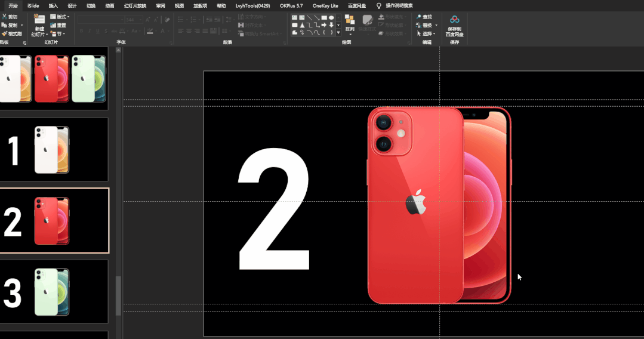Select the elbow arrow connector shape
This screenshot has height=339, width=644.
(x=317, y=24)
